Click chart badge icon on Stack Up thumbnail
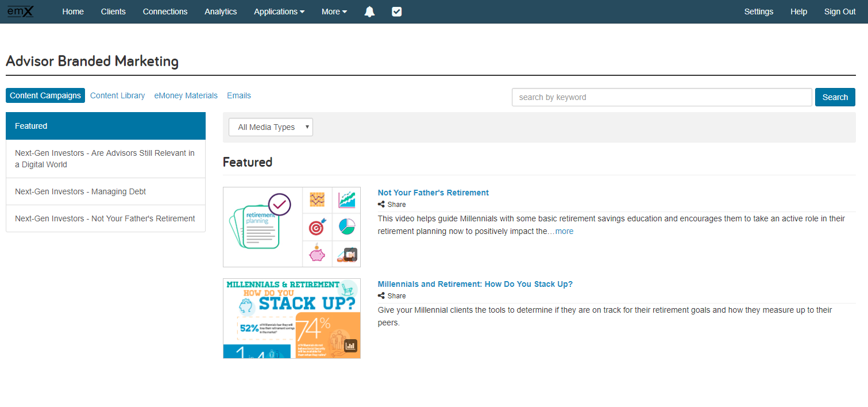This screenshot has height=407, width=868. pyautogui.click(x=350, y=345)
